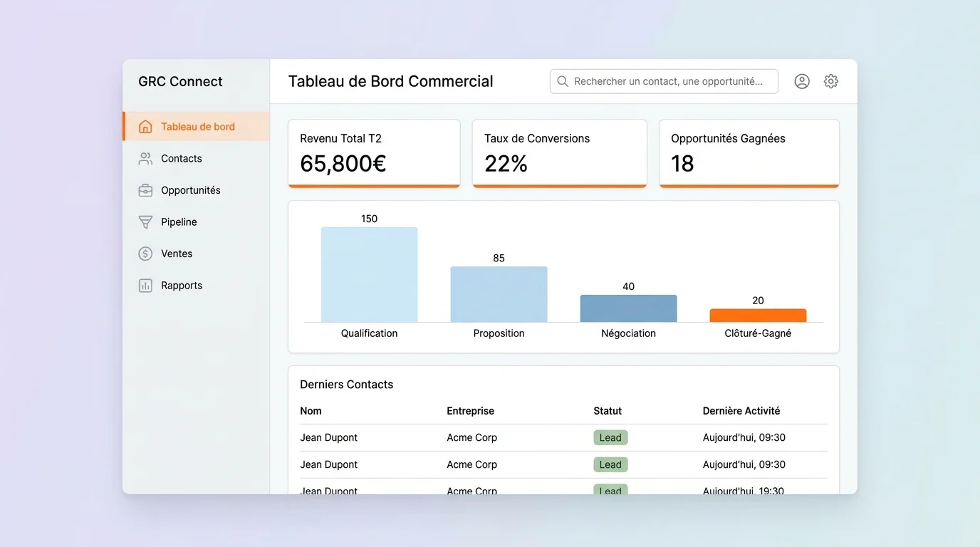This screenshot has width=980, height=547.
Task: Select Jean Dupont in the contacts table
Action: (x=328, y=437)
